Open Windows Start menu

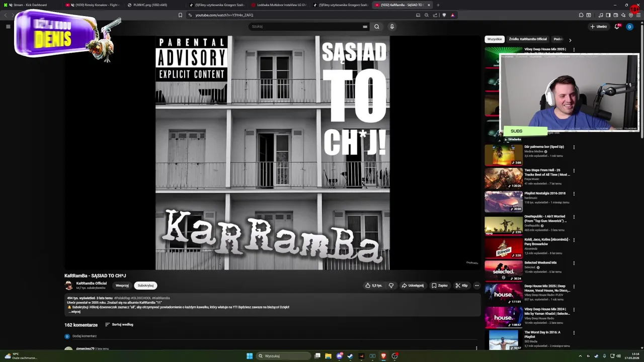coord(250,356)
